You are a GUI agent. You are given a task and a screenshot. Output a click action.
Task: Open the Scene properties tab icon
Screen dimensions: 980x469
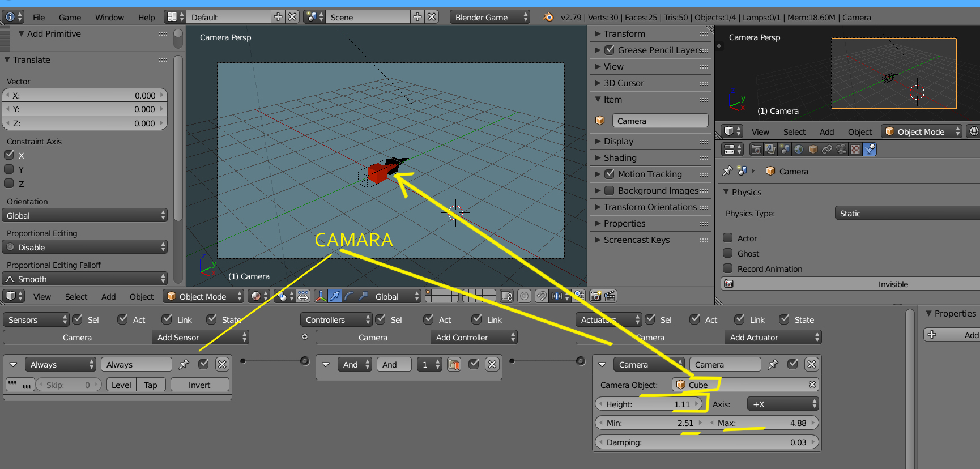click(784, 149)
